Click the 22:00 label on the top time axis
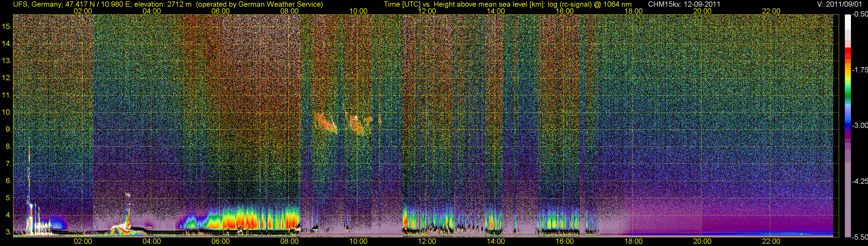868x246 pixels. [771, 11]
